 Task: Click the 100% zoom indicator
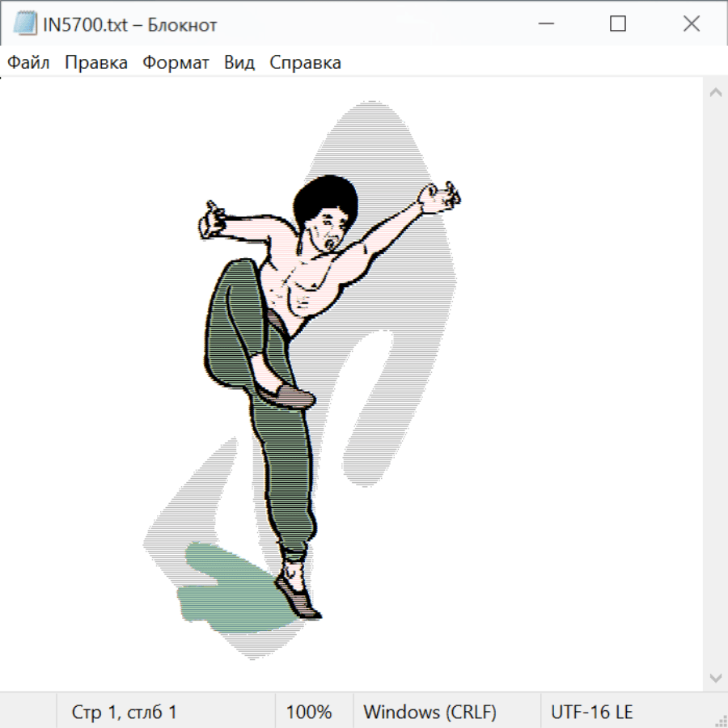[x=309, y=712]
